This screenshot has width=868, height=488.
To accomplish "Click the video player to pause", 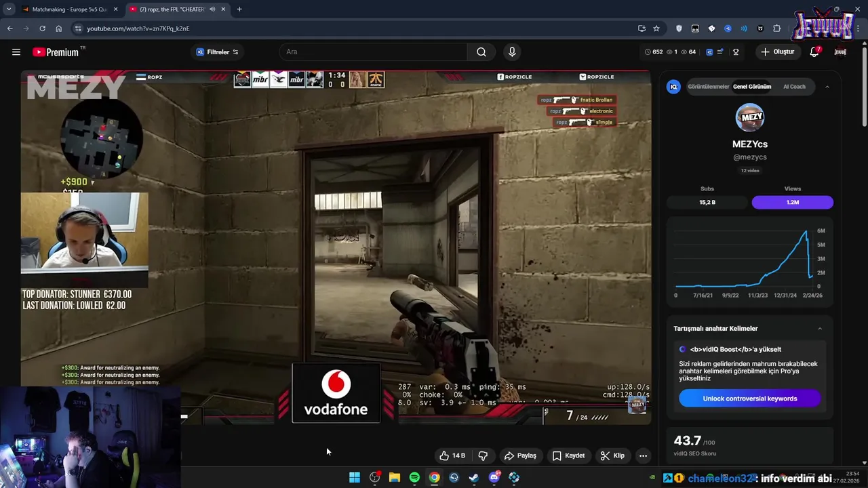I will [x=336, y=247].
